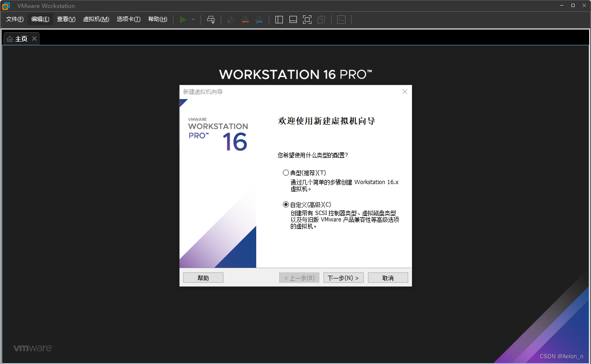Minimize the VMware Workstation window
591x364 pixels.
(x=562, y=6)
